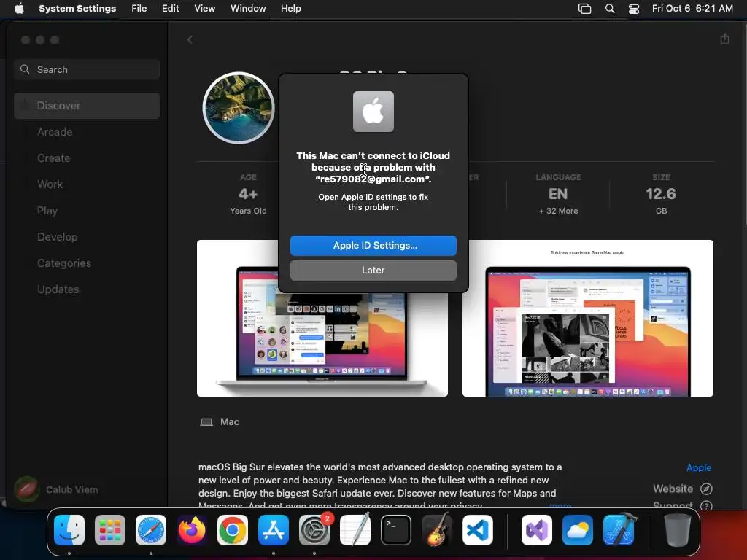The height and width of the screenshot is (560, 747).
Task: Open System Settings dock icon with badge
Action: [x=314, y=530]
